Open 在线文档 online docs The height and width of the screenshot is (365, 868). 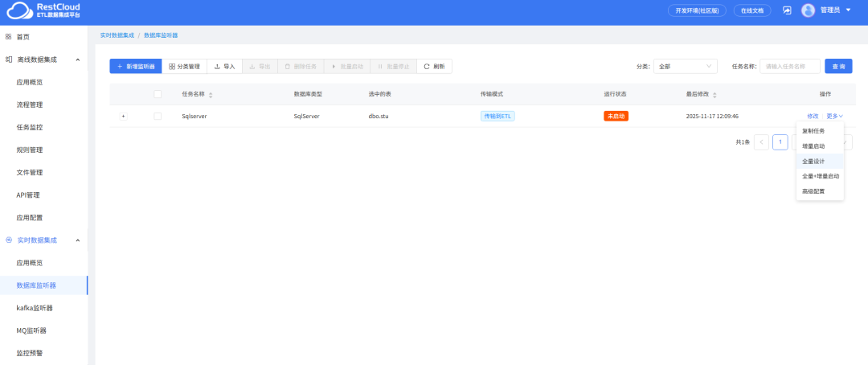752,10
